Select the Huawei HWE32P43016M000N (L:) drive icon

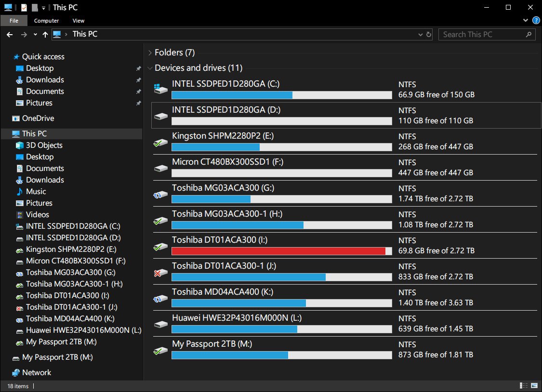pyautogui.click(x=161, y=324)
